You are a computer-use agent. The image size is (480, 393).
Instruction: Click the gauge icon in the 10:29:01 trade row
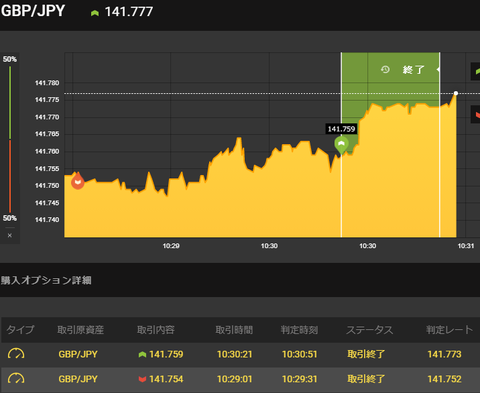pos(16,379)
